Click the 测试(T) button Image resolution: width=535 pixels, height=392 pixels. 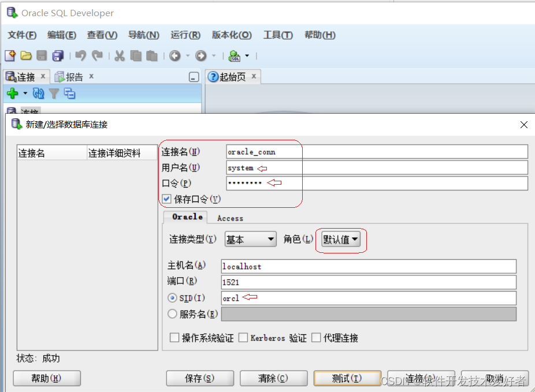pyautogui.click(x=347, y=378)
